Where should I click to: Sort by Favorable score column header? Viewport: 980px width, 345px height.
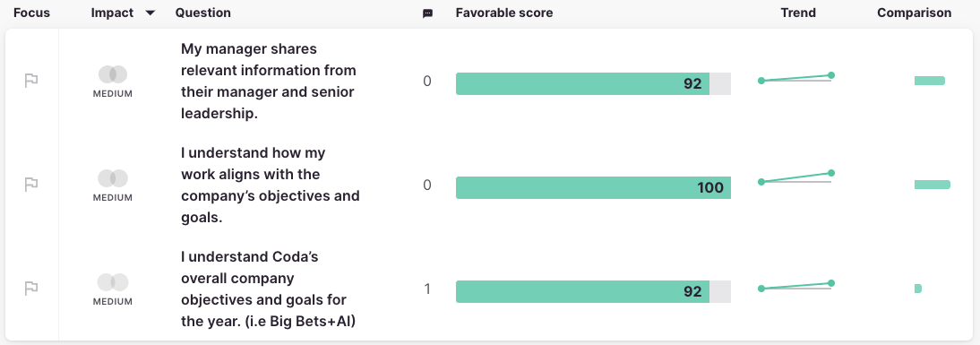coord(504,13)
